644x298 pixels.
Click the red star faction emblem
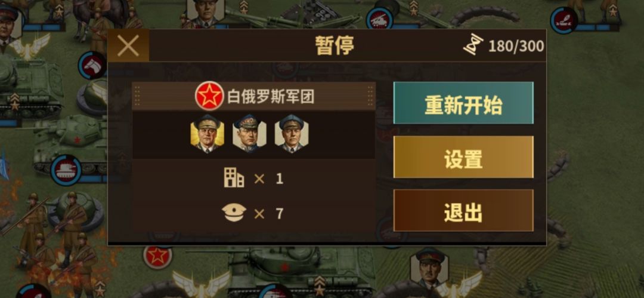209,96
